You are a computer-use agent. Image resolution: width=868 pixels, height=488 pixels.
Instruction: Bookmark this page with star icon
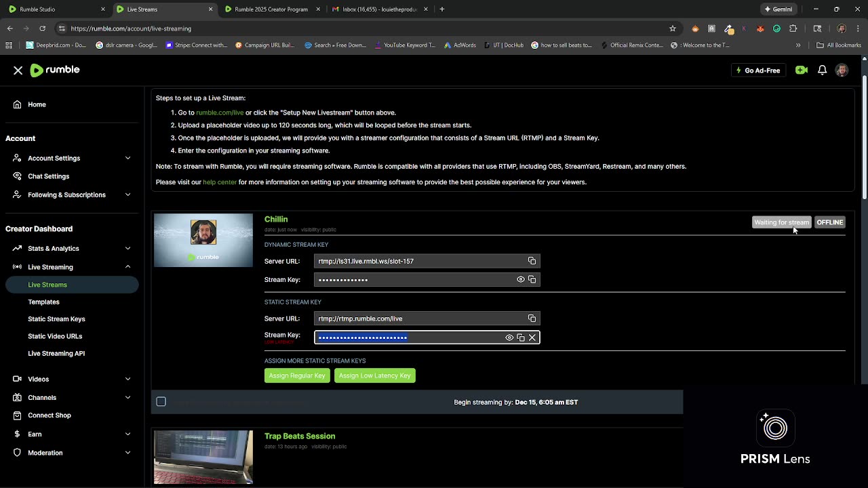point(673,28)
